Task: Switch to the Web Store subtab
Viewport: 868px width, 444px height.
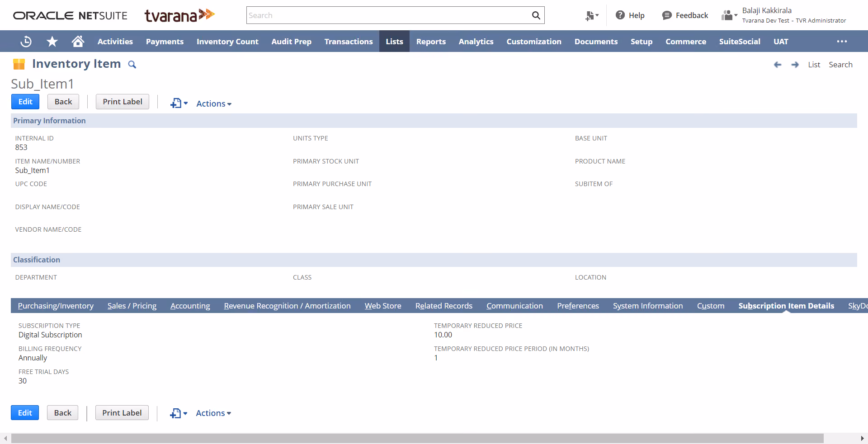Action: pos(383,306)
